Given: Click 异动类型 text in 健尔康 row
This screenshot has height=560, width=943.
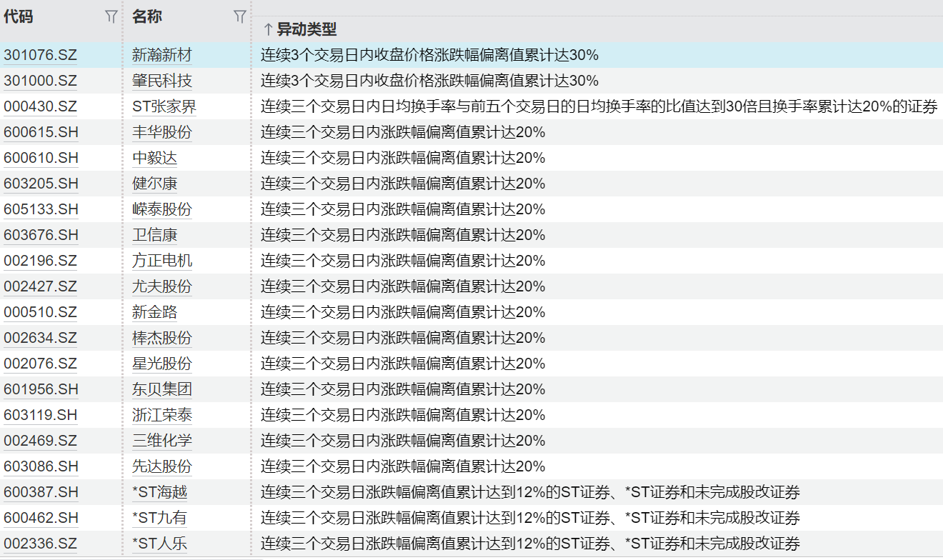Looking at the screenshot, I should (x=403, y=184).
